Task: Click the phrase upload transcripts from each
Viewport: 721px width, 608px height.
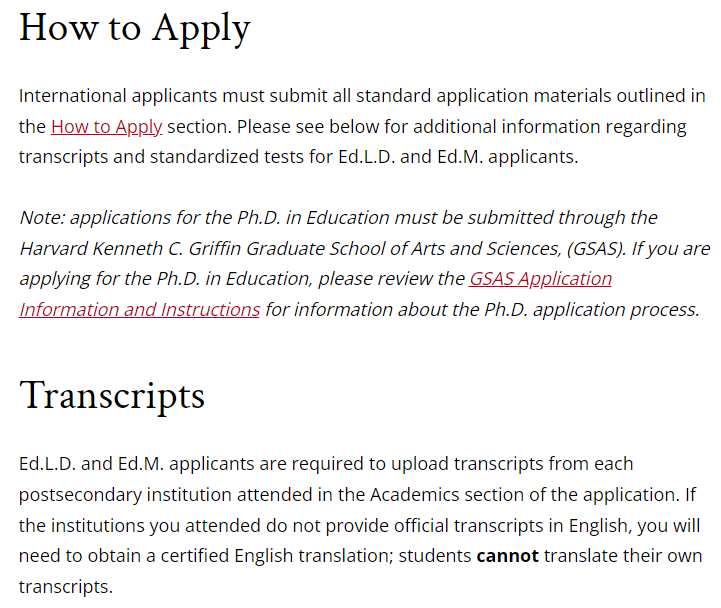Action: tap(512, 464)
